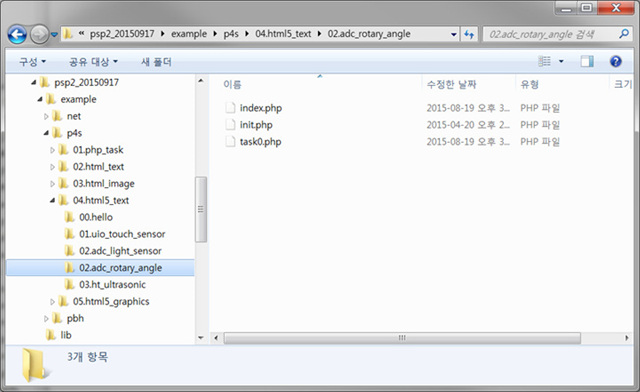The width and height of the screenshot is (640, 392).
Task: Open the blue Help question-mark icon
Action: (x=616, y=62)
